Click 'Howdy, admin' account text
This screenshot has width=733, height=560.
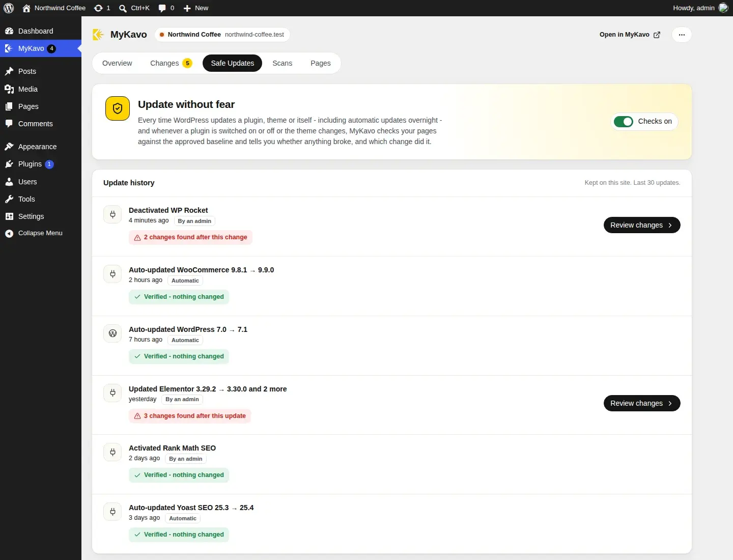point(694,8)
